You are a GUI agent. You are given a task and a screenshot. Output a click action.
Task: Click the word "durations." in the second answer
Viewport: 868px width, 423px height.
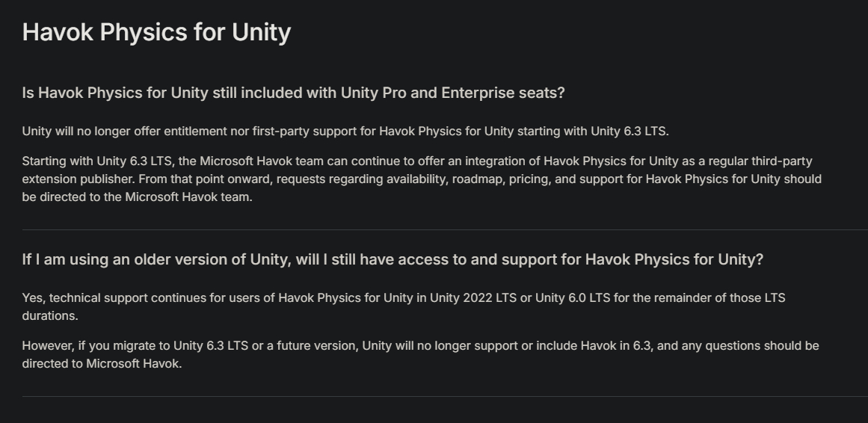pyautogui.click(x=49, y=316)
